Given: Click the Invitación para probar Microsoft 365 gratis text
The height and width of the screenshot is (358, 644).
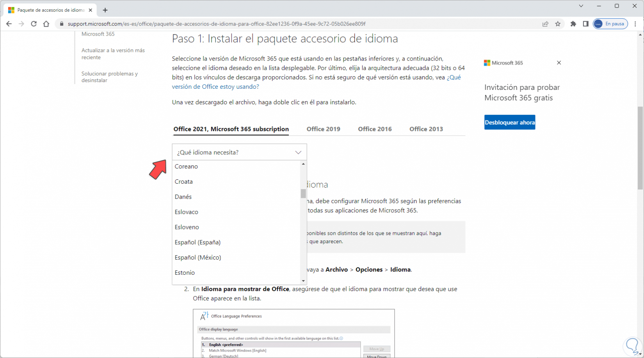Looking at the screenshot, I should (522, 93).
